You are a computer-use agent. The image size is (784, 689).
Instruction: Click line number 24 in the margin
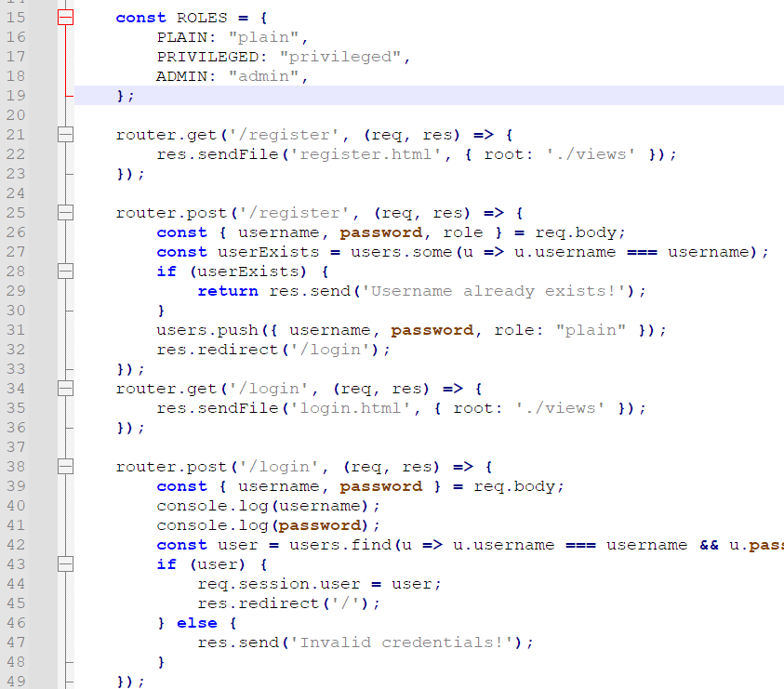(x=17, y=193)
